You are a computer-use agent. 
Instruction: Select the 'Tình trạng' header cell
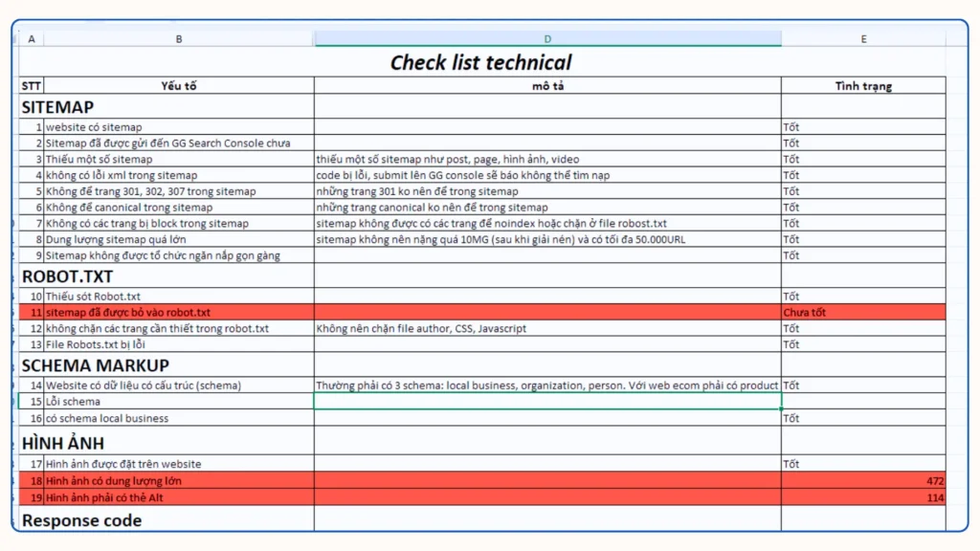[x=864, y=85]
